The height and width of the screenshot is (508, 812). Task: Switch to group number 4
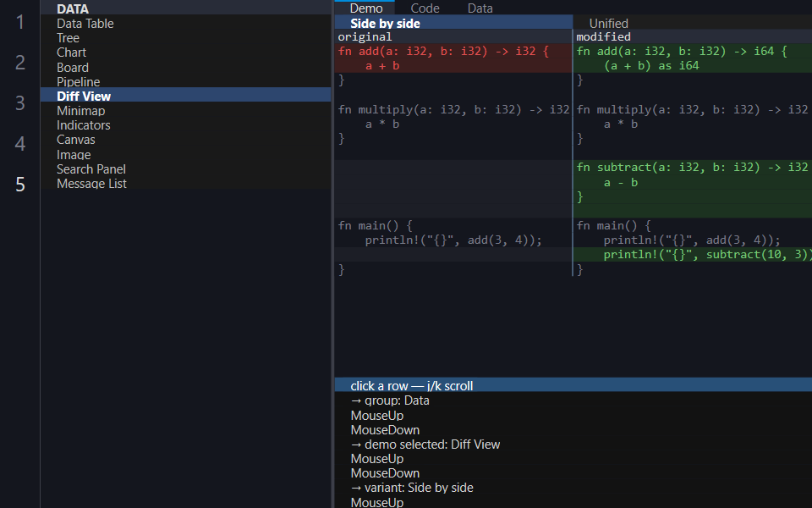pos(20,143)
